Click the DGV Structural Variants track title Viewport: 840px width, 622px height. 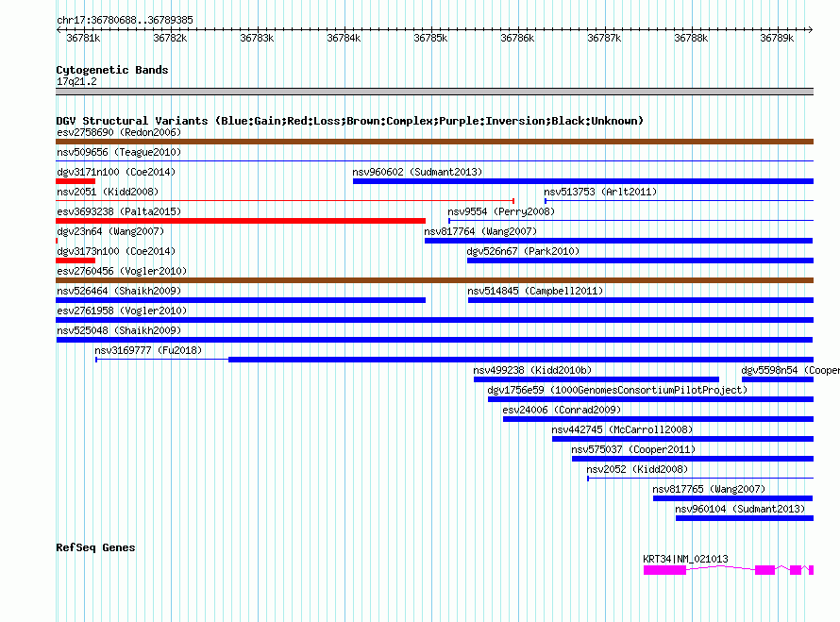click(x=349, y=121)
